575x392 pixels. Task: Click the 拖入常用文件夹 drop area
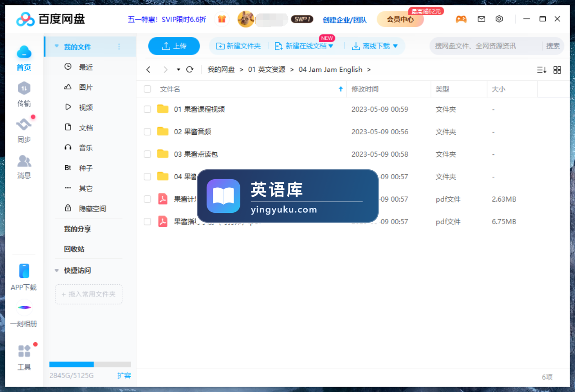pos(88,294)
